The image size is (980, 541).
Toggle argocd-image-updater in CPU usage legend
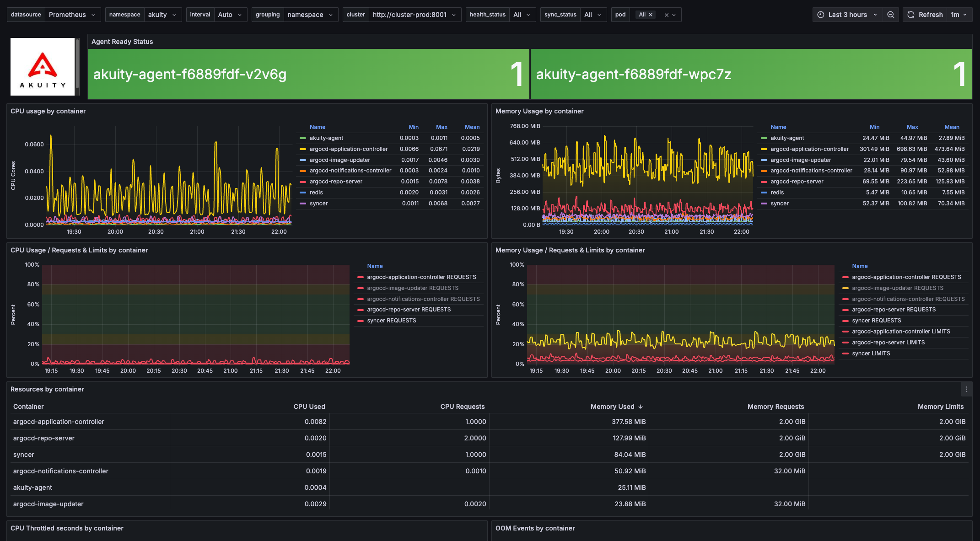[340, 160]
